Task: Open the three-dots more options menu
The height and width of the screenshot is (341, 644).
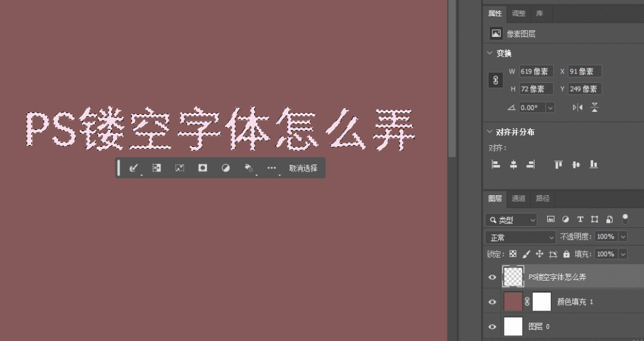Action: click(x=272, y=168)
